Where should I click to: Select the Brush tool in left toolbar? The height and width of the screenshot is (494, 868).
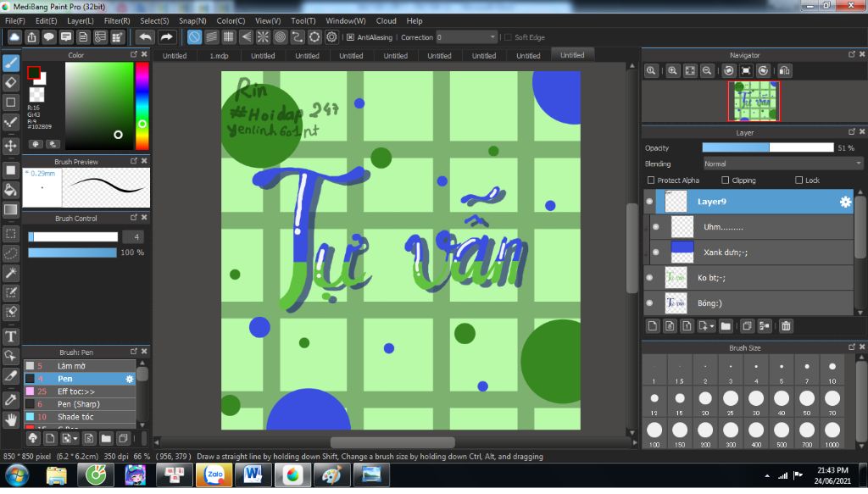(10, 63)
